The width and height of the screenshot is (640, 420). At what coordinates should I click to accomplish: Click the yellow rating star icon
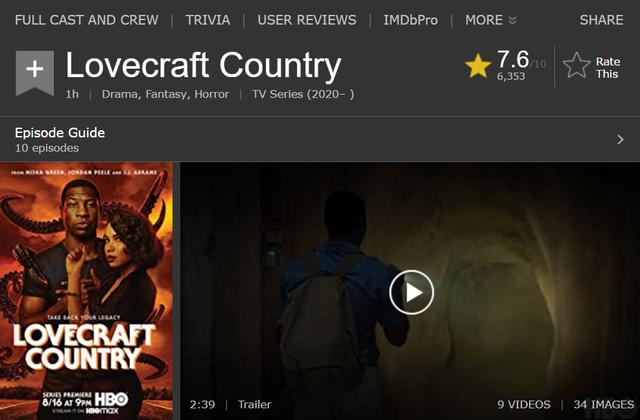[478, 66]
